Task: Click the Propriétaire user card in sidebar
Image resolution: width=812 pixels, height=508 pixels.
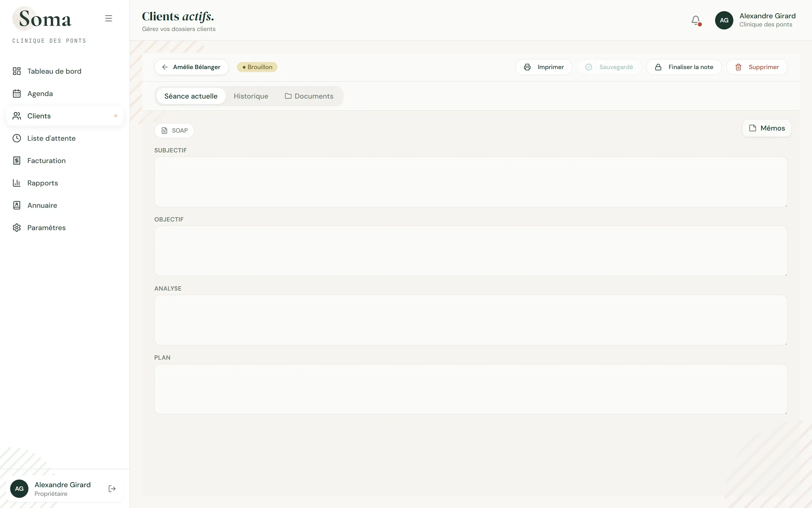Action: click(x=64, y=489)
